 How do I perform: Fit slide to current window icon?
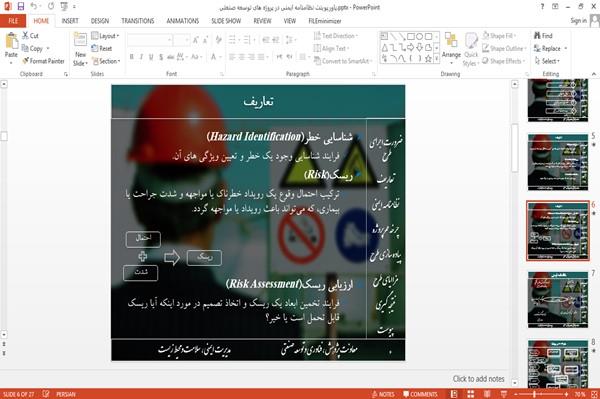pyautogui.click(x=594, y=394)
